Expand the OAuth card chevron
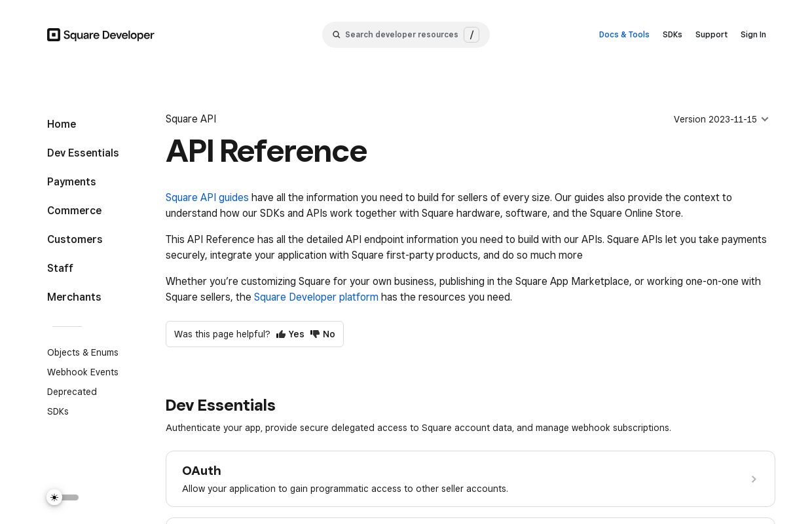The image size is (812, 524). pos(754,479)
